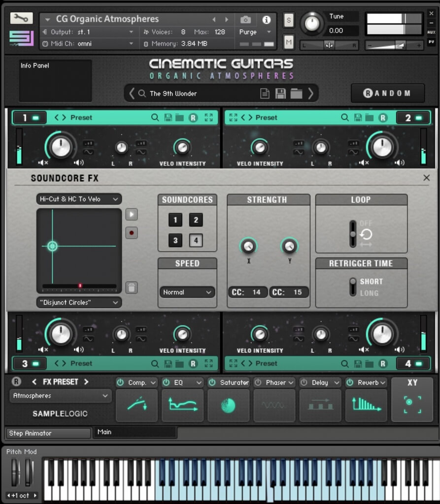Switch to the Step Animator tab
440x504 pixels.
click(48, 433)
